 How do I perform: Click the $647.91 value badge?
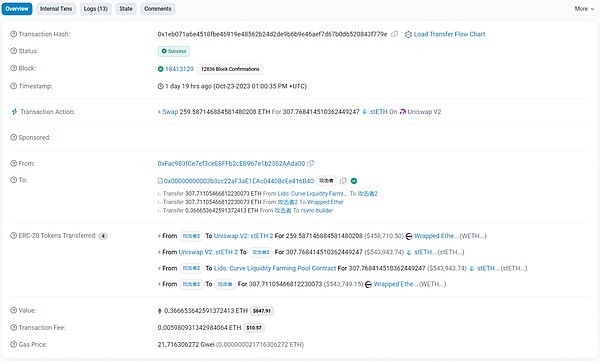pos(262,311)
